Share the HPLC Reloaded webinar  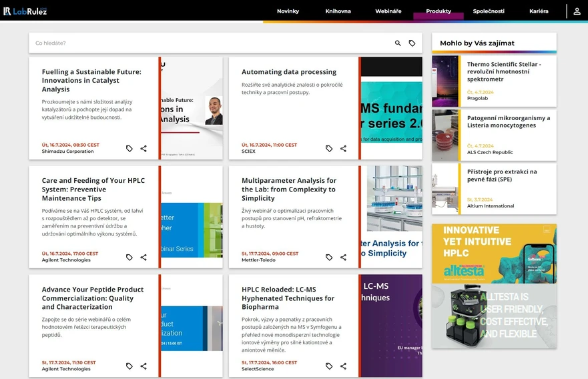(343, 366)
